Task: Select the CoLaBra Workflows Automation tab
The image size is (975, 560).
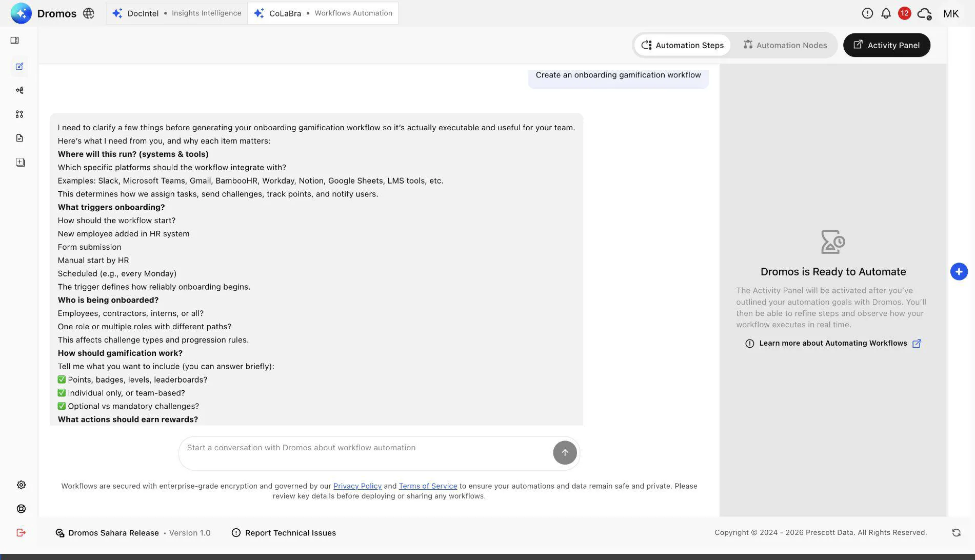Action: click(323, 13)
